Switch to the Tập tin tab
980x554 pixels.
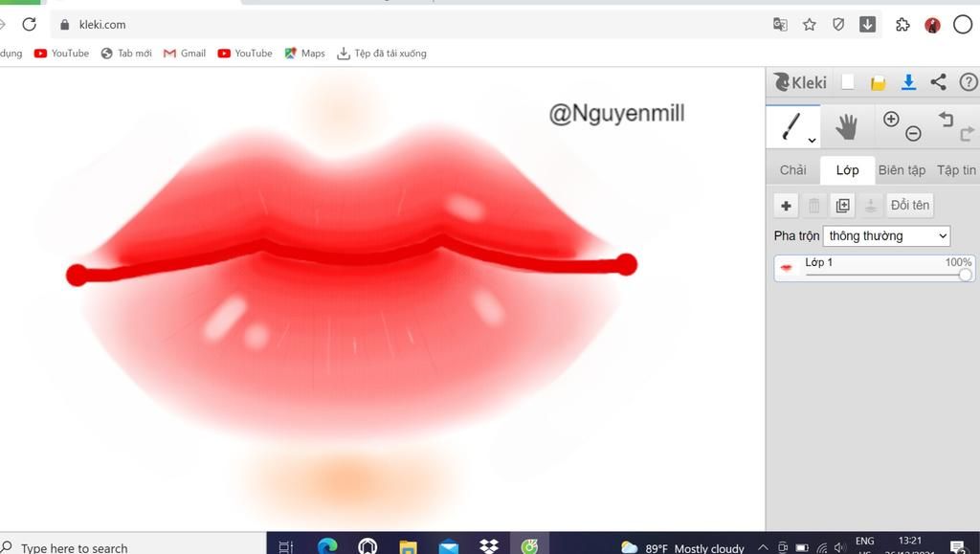tap(956, 170)
